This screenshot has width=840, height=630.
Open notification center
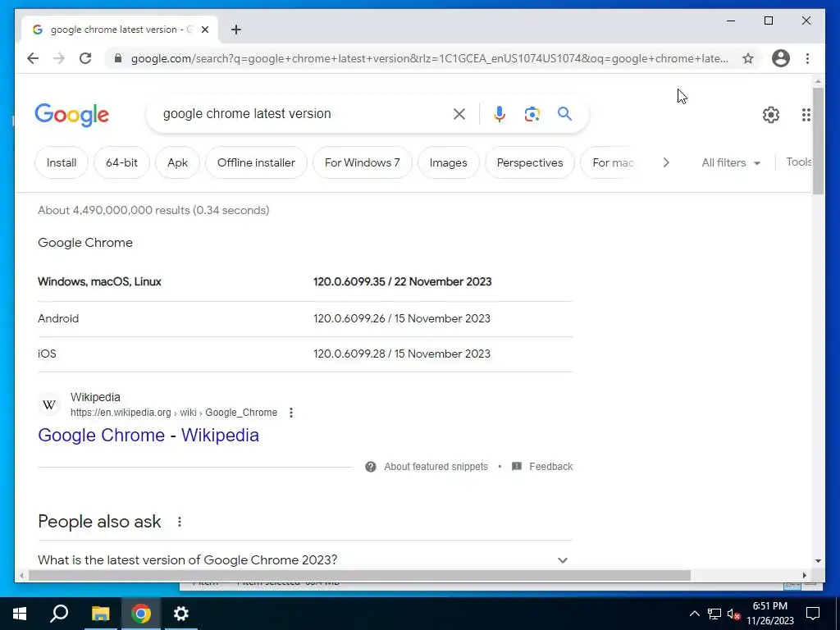813,614
